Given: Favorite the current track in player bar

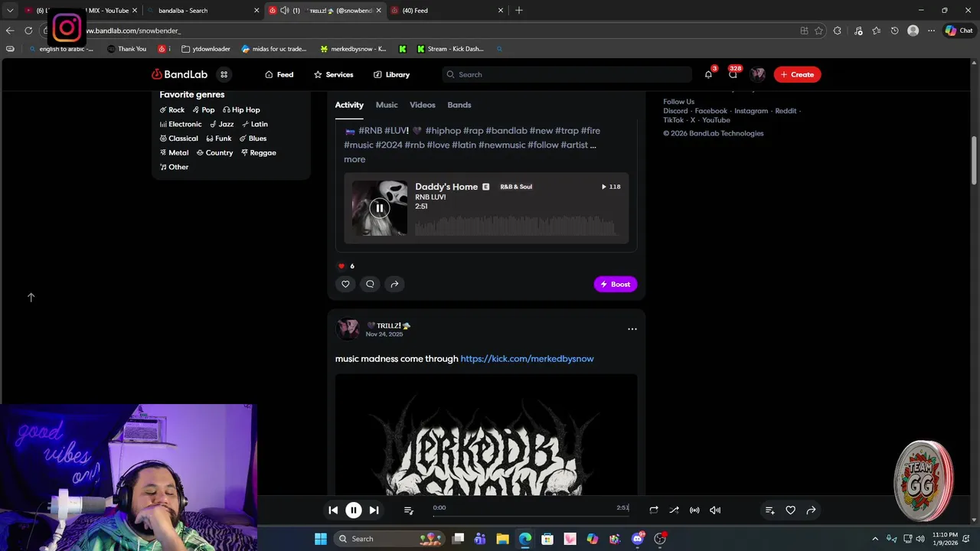Looking at the screenshot, I should (791, 510).
